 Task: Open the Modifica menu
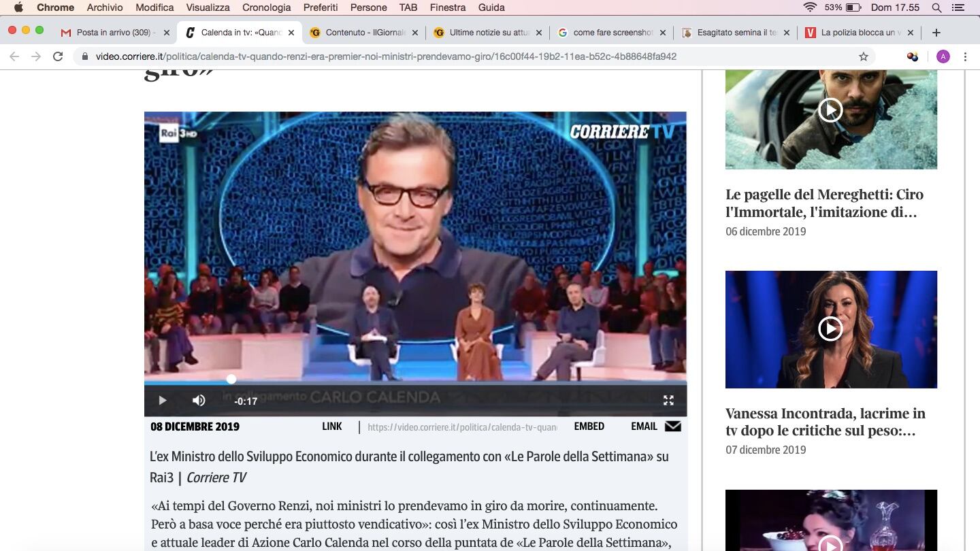(154, 7)
